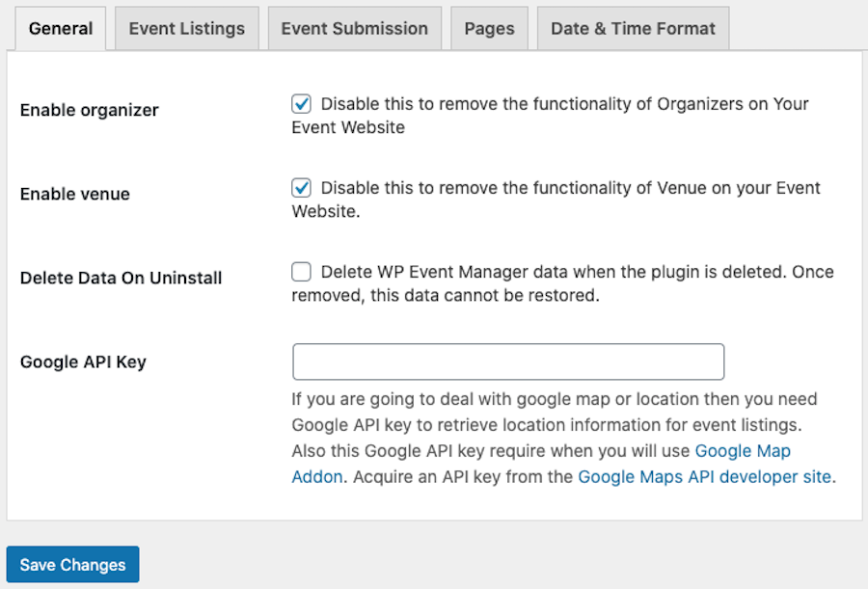Focus the Google API Key text field
The image size is (868, 589).
coord(508,361)
